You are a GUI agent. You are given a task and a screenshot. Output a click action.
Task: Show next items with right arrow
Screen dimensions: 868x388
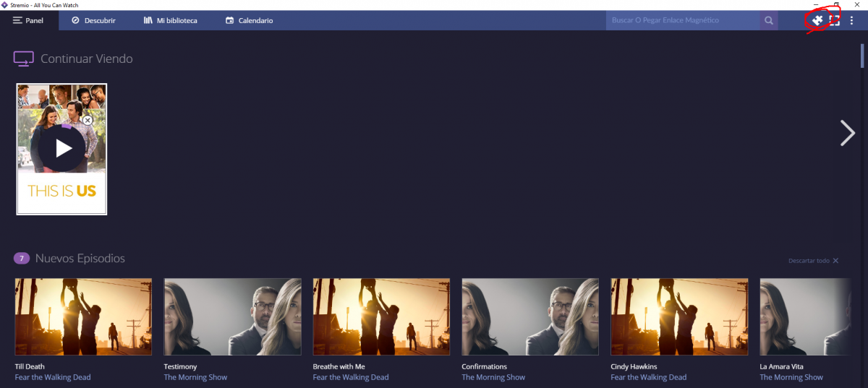click(847, 133)
